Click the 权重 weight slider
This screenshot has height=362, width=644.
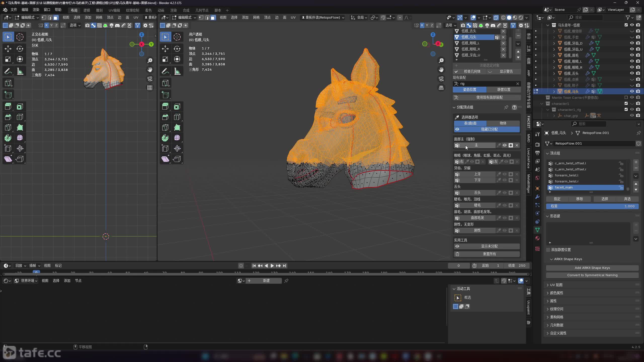tap(592, 206)
